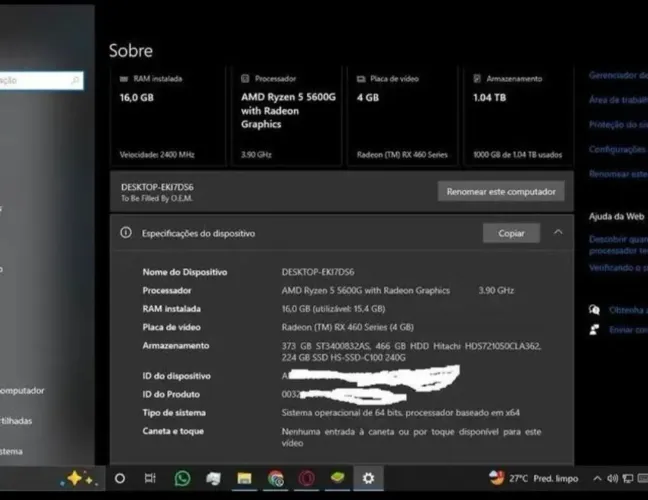Open WhatsApp from the taskbar
The image size is (648, 500).
pos(182,478)
